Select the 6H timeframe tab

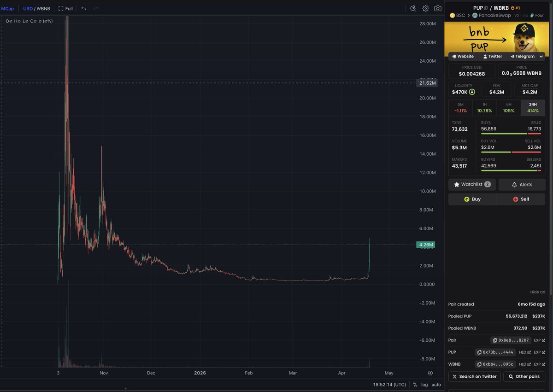pyautogui.click(x=509, y=108)
